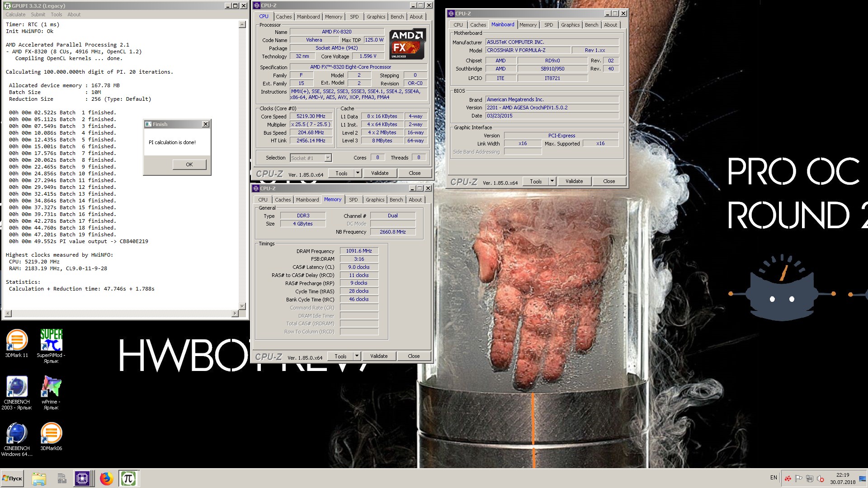Expand Tools arrow in CPU-Z Memory window

point(357,356)
